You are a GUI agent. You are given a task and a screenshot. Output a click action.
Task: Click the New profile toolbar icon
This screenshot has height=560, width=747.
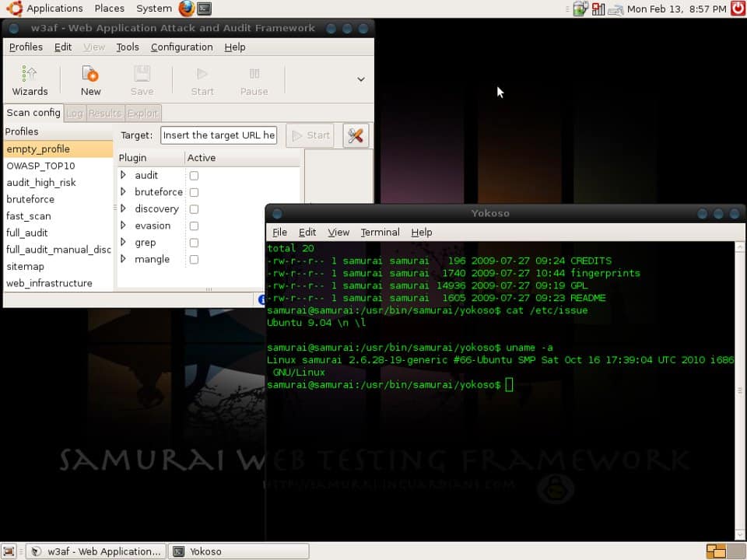point(90,80)
